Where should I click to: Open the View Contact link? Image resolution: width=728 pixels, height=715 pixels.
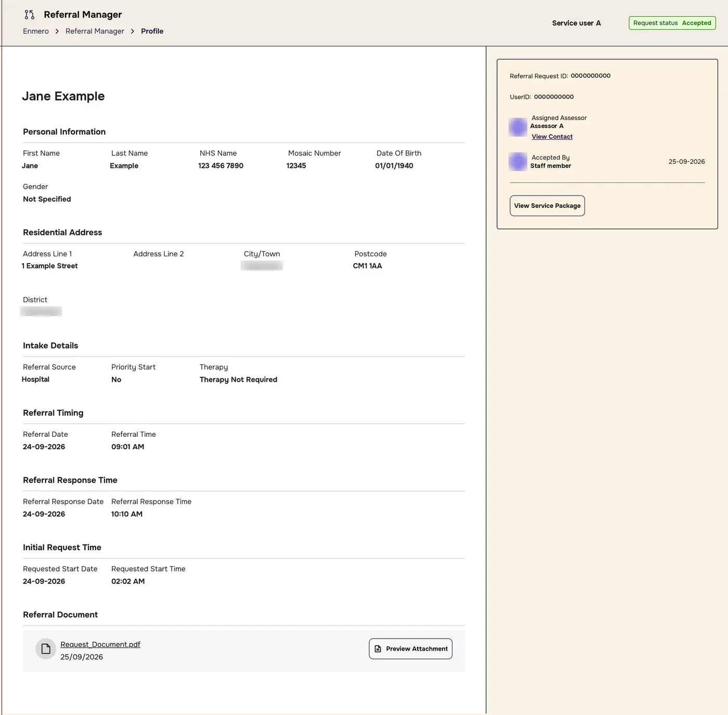click(x=552, y=137)
